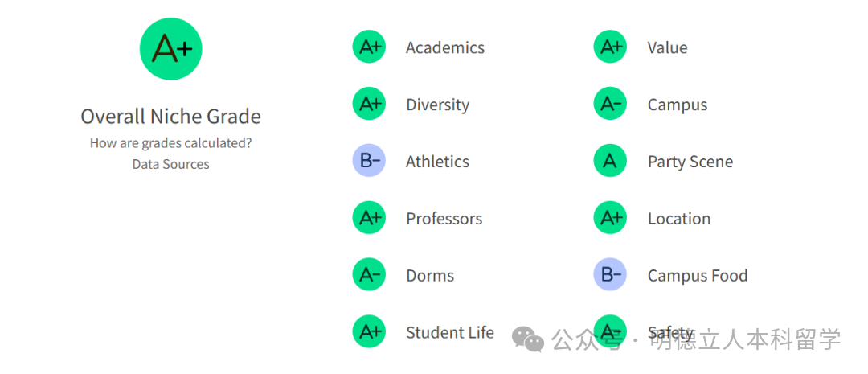Click the A+ badge beside Diversity

pos(369,105)
